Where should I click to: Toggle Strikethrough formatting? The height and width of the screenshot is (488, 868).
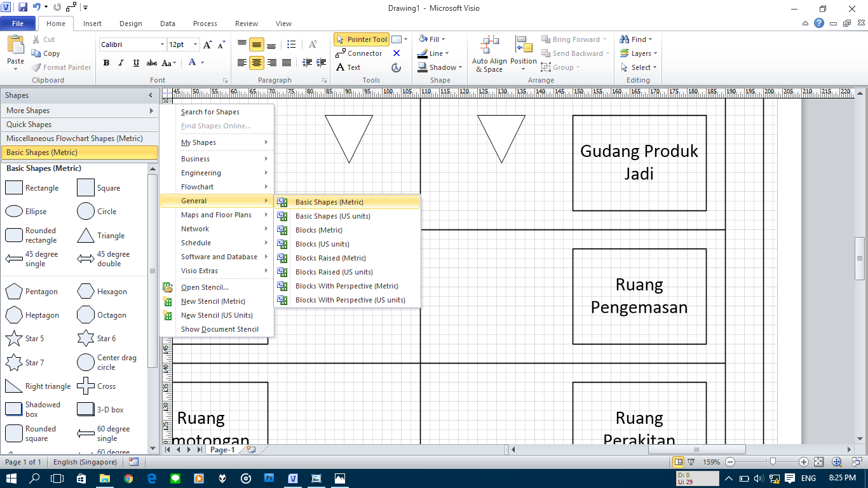tap(152, 63)
